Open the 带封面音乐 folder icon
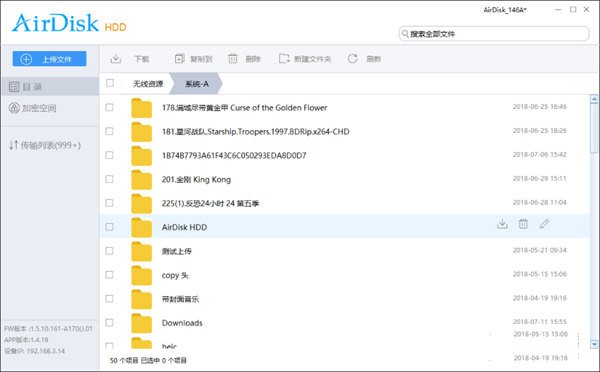This screenshot has height=372, width=600. [x=142, y=299]
